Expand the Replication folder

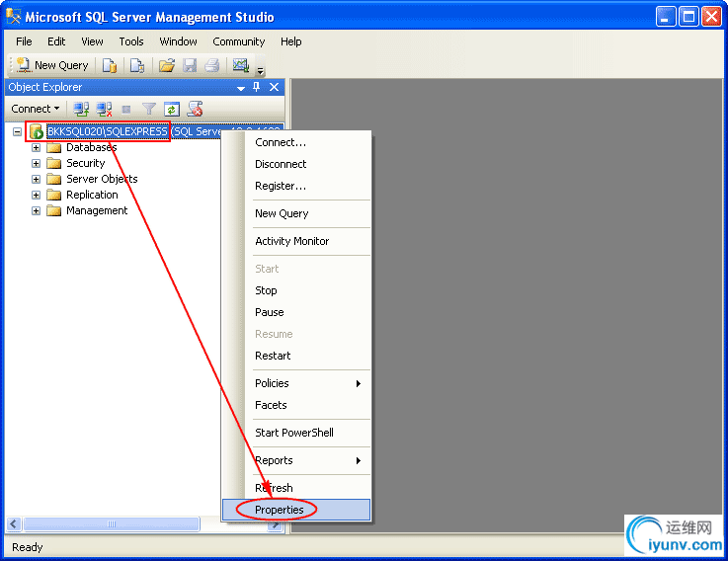coord(36,195)
